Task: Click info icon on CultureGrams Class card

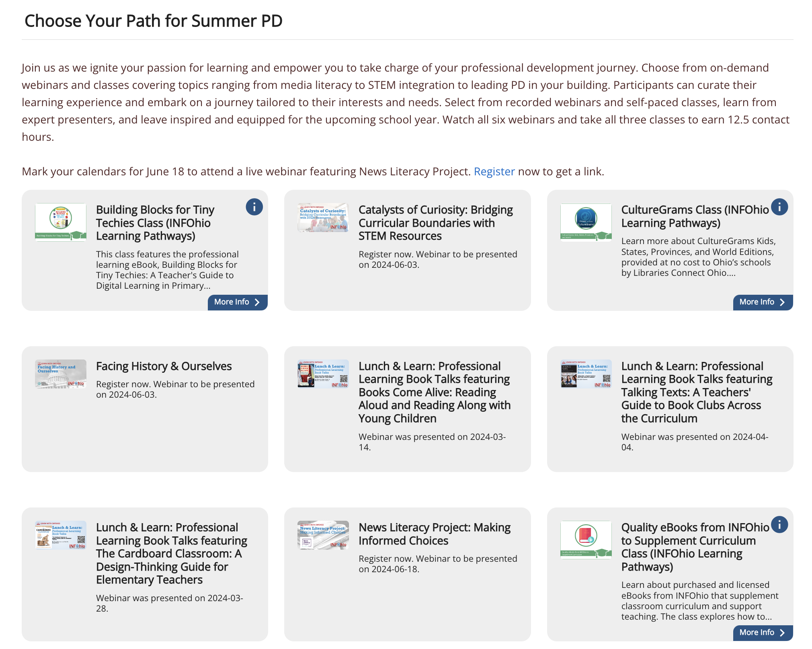Action: (779, 207)
